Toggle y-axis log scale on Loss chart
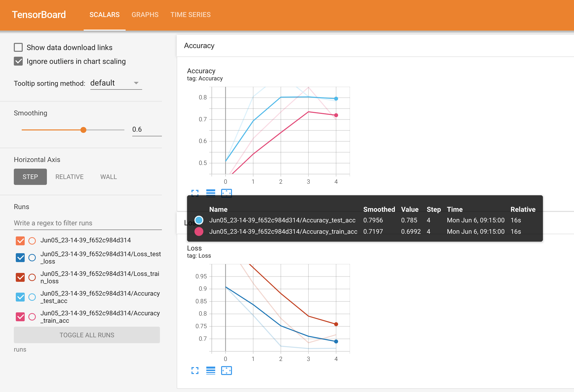This screenshot has height=392, width=574. tap(210, 370)
